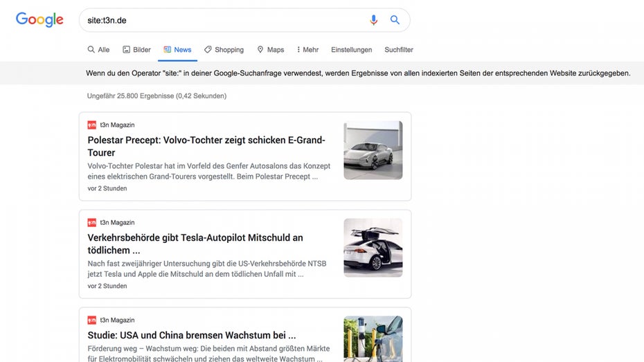Image resolution: width=644 pixels, height=362 pixels.
Task: Expand the Mehr menu
Action: point(307,50)
